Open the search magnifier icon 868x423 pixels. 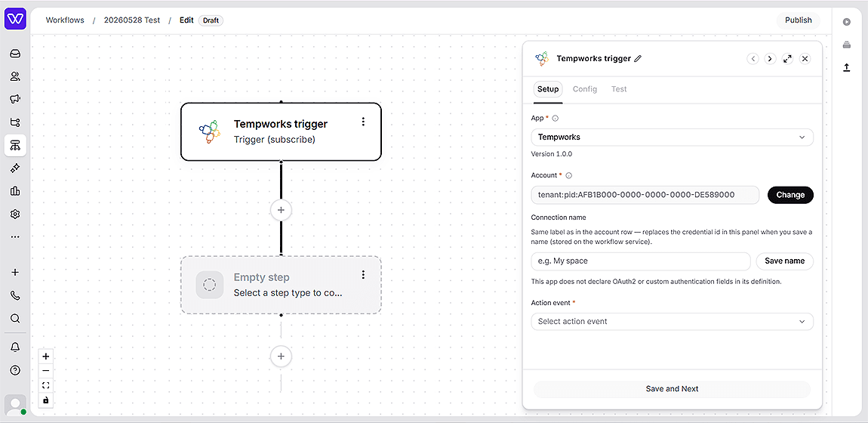tap(15, 318)
